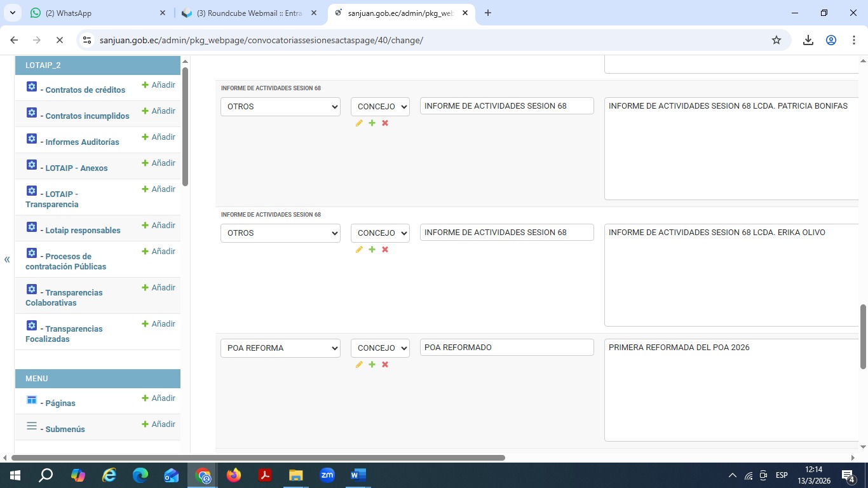Open the LOTAIP - Anexos link

click(76, 168)
